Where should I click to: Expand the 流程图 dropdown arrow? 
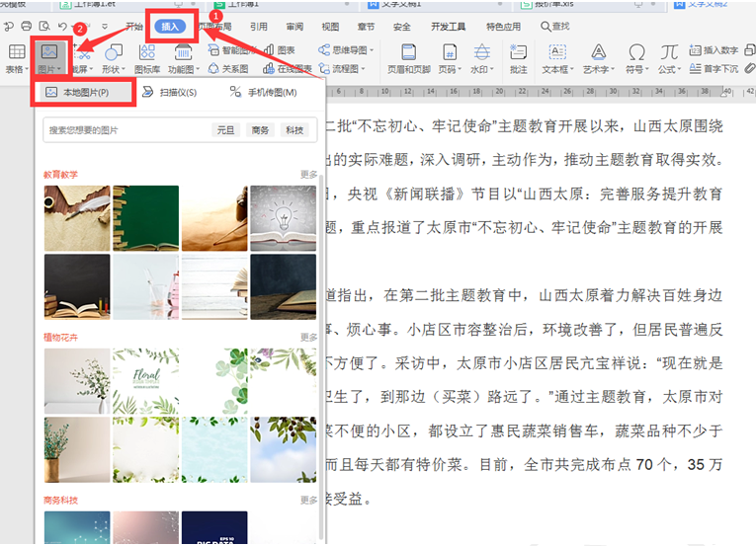[x=363, y=69]
